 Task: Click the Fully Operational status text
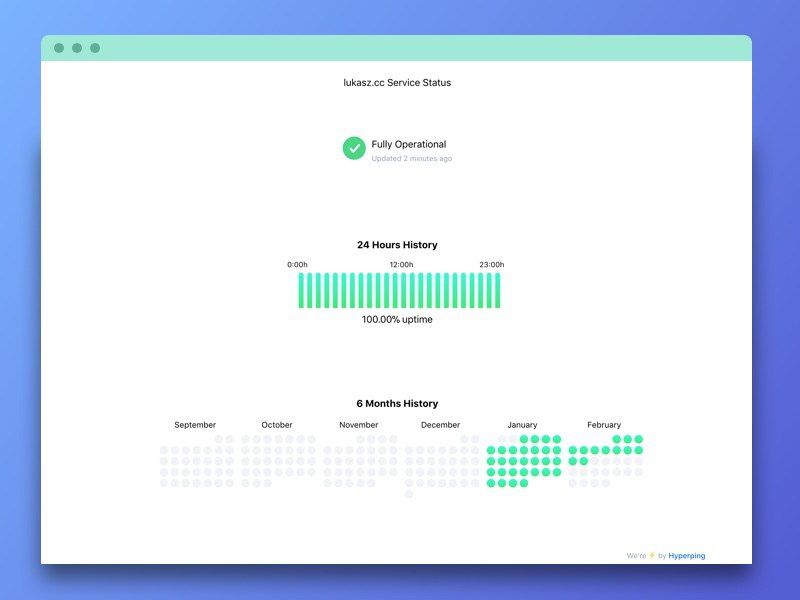[x=409, y=144]
